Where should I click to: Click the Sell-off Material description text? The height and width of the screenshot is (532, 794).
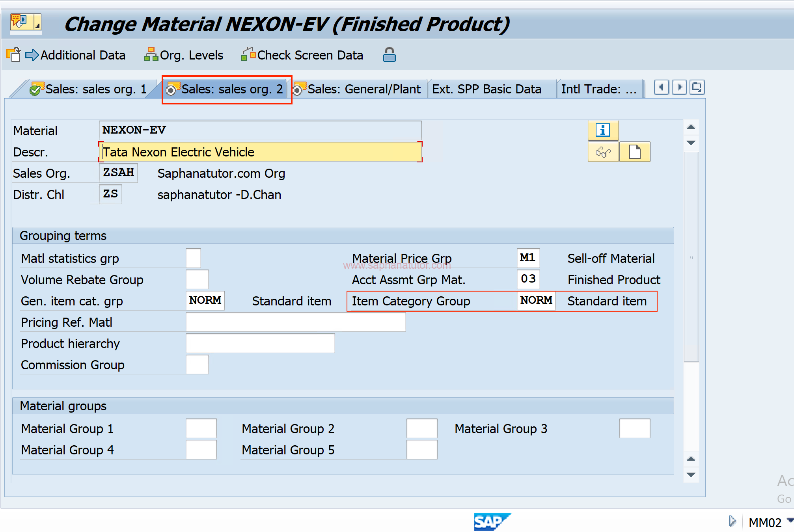(x=611, y=259)
